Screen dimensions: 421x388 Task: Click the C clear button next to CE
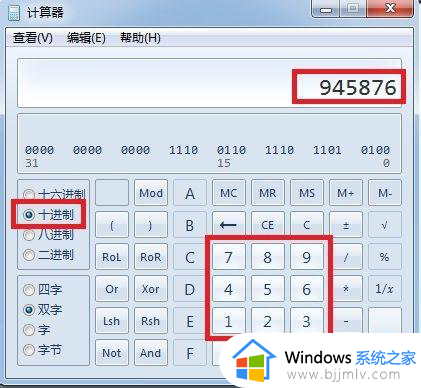307,225
